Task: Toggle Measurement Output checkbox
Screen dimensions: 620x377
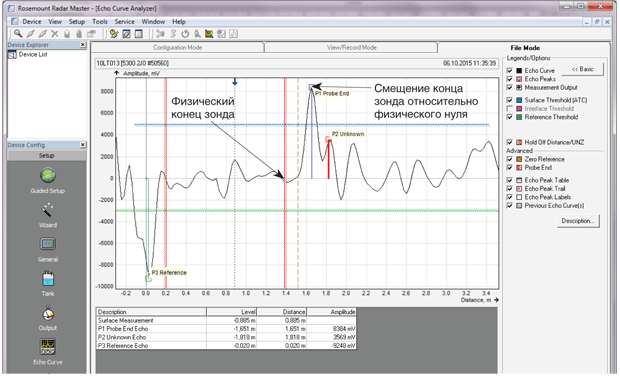Action: [x=510, y=87]
